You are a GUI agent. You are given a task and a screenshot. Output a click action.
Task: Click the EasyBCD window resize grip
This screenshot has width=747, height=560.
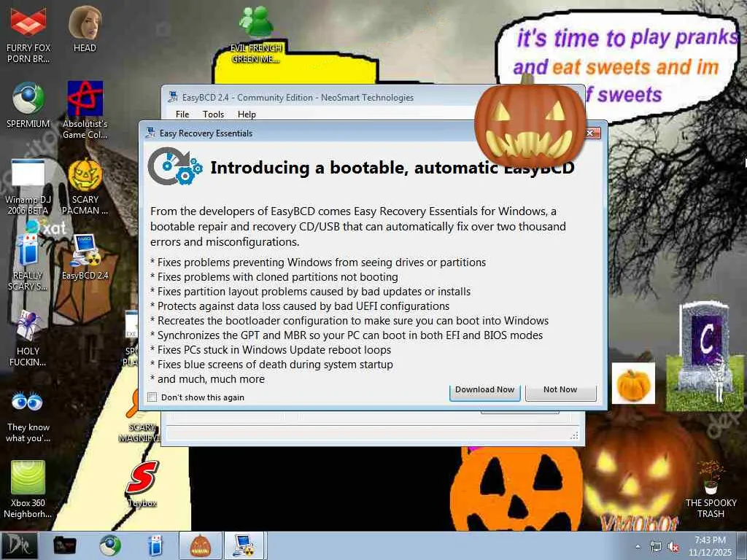pos(575,436)
